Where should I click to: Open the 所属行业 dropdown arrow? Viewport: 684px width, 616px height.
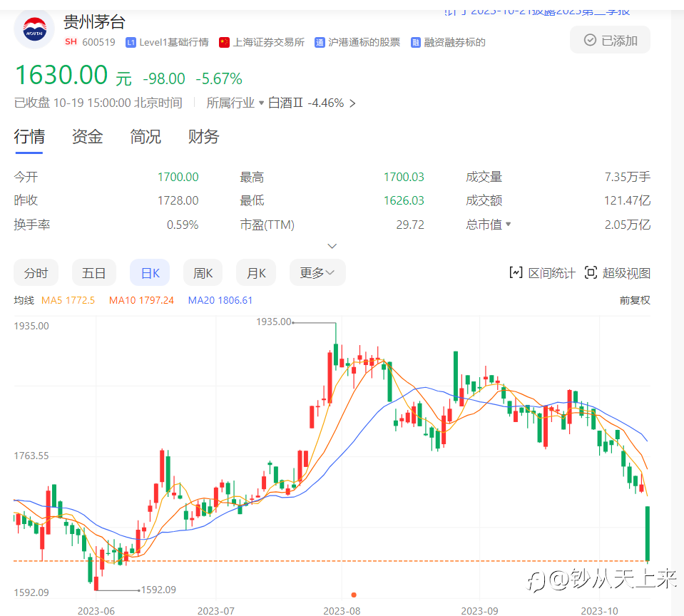pos(261,103)
